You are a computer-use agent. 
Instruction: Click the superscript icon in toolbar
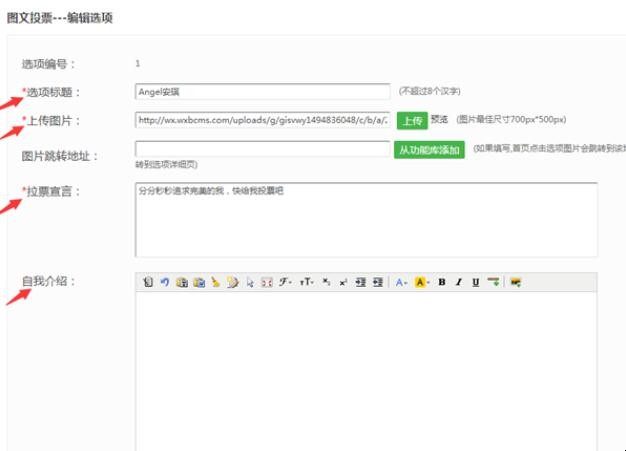pyautogui.click(x=343, y=283)
